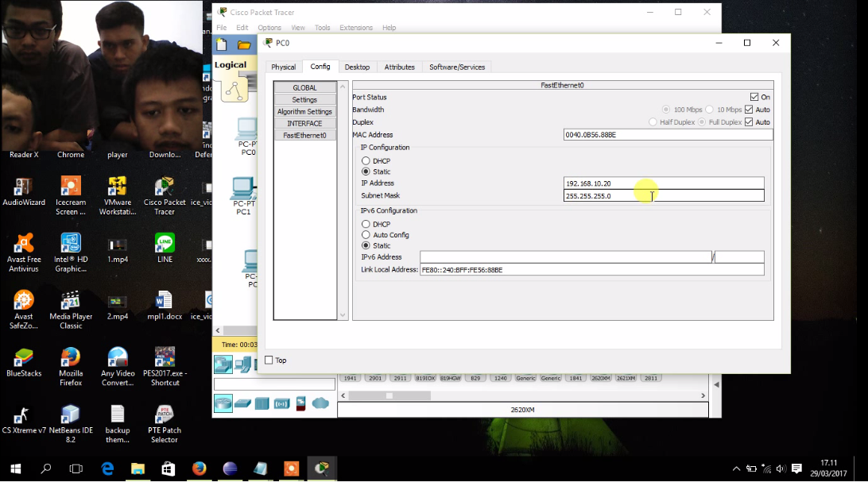Choose the Hubs subcategory icon

[x=262, y=403]
